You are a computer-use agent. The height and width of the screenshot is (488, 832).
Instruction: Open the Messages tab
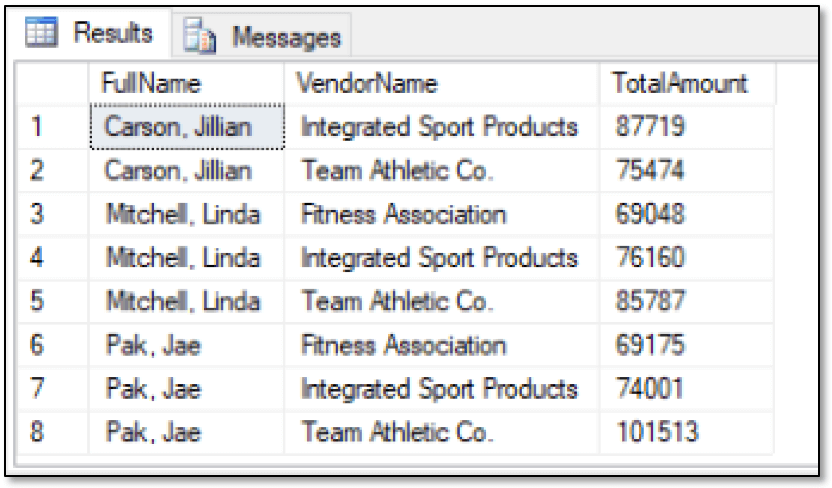(262, 36)
